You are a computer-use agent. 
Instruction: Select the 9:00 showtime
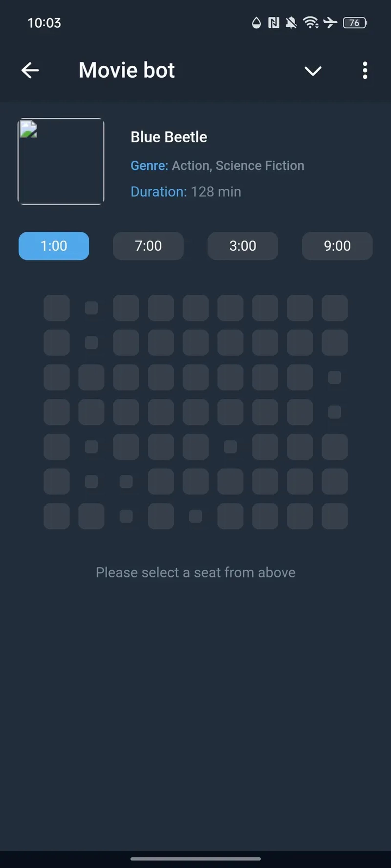[337, 246]
